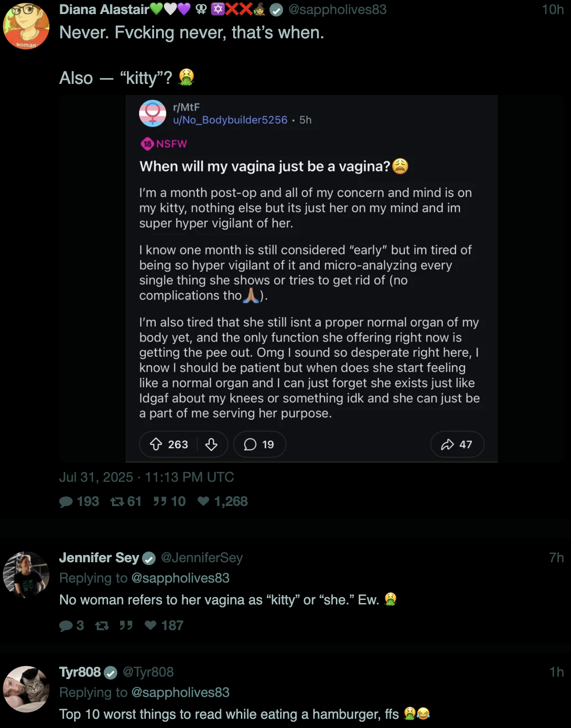Retweet Jennifer Sey's reply
The image size is (571, 728).
[102, 626]
